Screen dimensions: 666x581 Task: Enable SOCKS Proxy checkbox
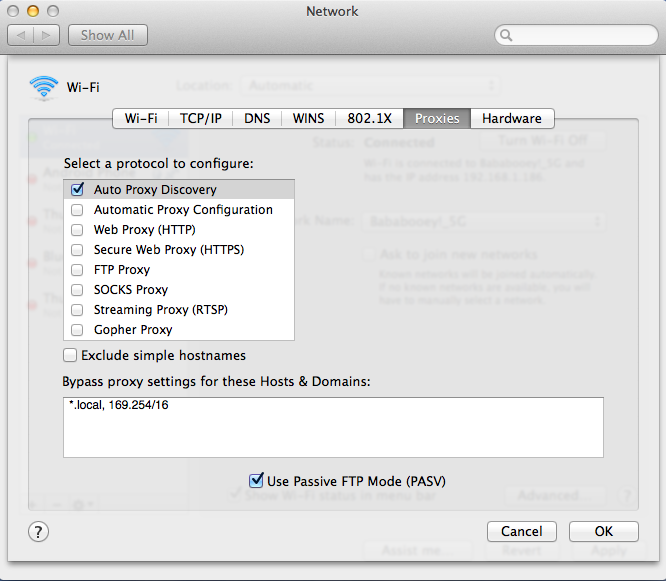[77, 290]
